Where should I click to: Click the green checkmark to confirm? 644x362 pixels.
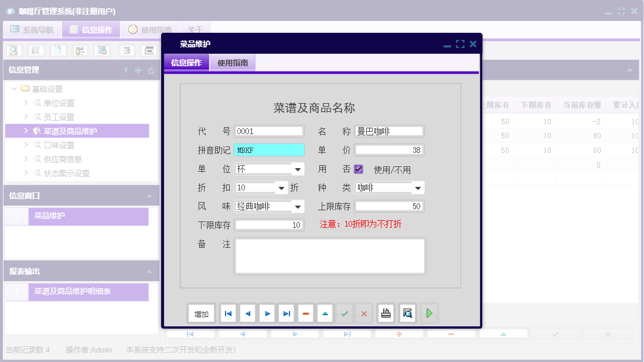click(345, 313)
